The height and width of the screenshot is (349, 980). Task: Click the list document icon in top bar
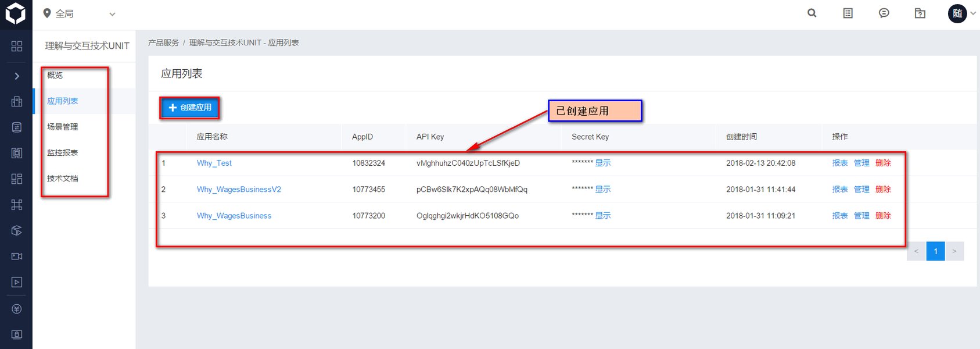[848, 13]
